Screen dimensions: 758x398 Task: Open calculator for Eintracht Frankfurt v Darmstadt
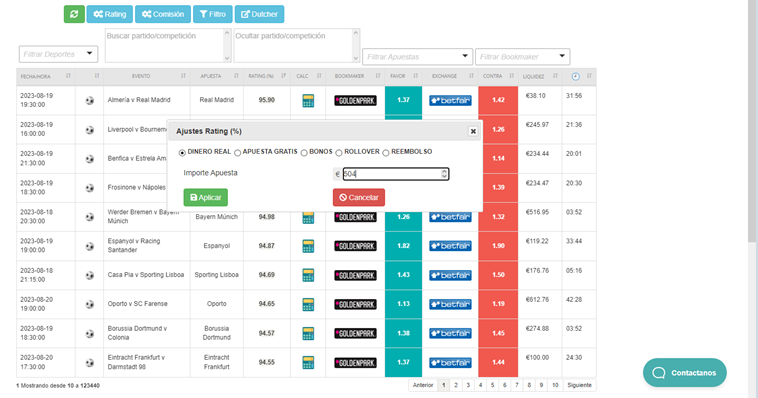[x=308, y=362]
